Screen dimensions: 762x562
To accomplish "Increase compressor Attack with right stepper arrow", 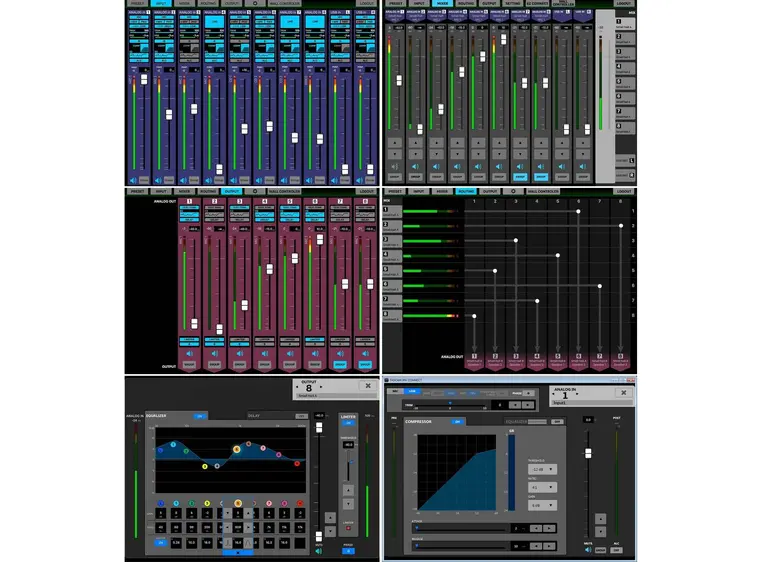I will (x=549, y=528).
